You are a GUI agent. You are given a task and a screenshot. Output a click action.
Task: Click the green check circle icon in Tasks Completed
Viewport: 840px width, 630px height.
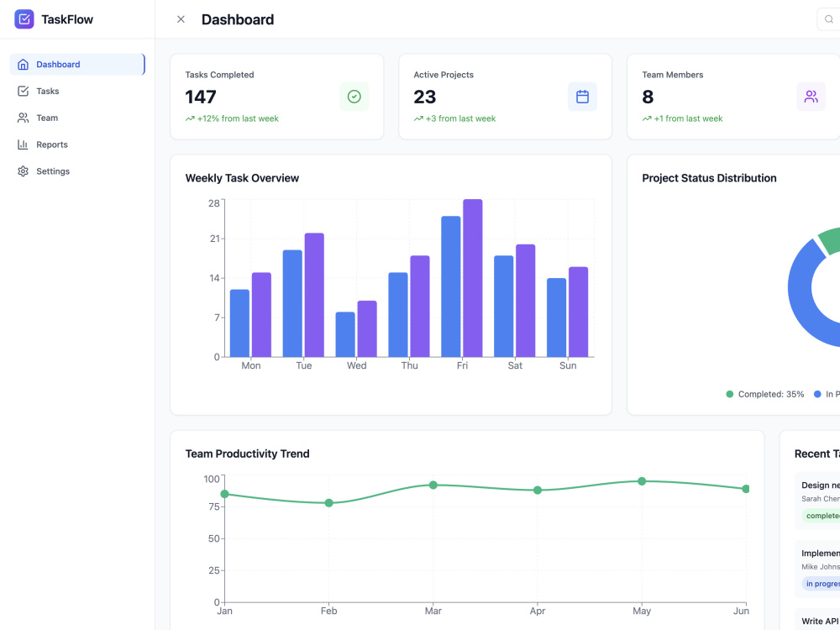tap(354, 97)
